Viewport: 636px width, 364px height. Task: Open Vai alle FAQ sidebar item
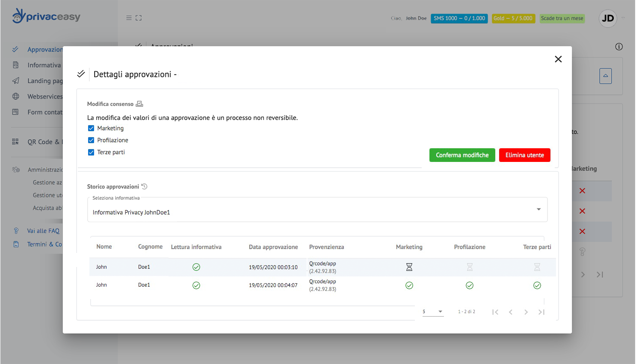click(x=43, y=231)
